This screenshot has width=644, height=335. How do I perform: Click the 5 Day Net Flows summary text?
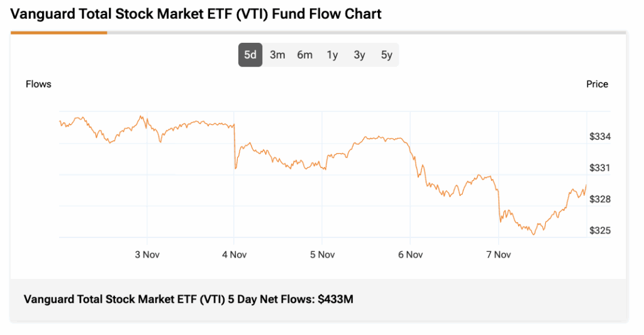coord(189,299)
